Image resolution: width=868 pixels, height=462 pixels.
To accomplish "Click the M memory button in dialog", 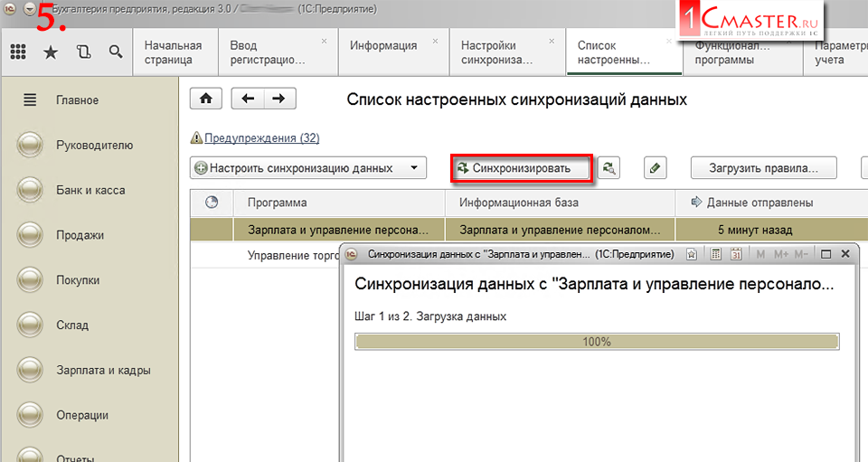I will click(x=760, y=254).
